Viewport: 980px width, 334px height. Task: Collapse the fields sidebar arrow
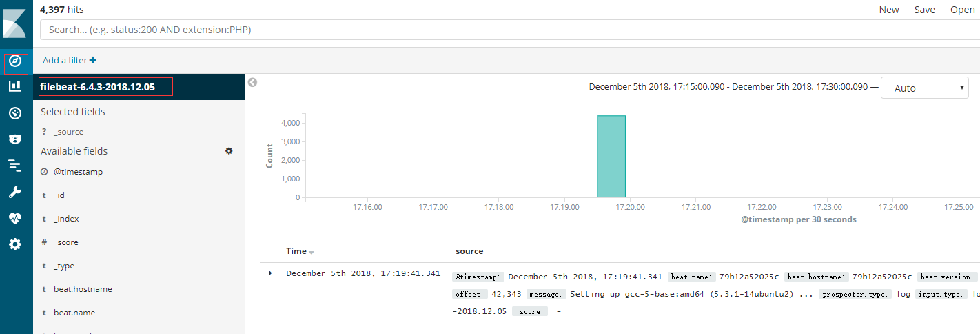pyautogui.click(x=252, y=82)
